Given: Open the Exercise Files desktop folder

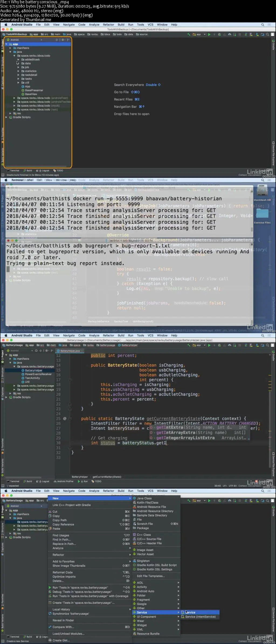Looking at the screenshot, I should click(262, 216).
